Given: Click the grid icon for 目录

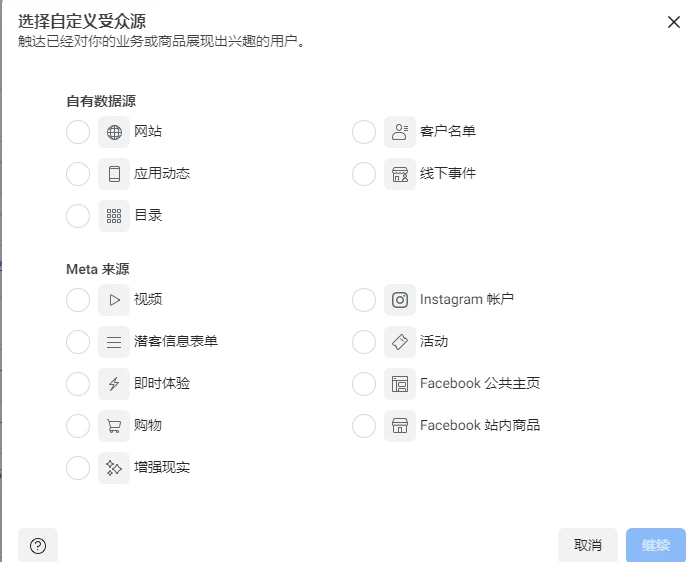Looking at the screenshot, I should point(114,216).
